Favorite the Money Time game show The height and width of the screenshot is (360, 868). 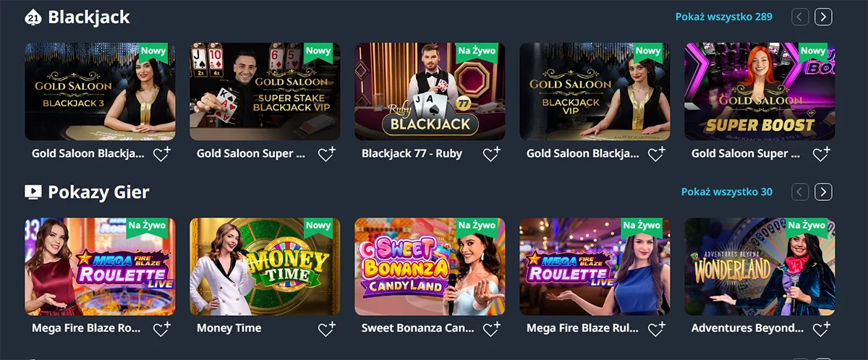[x=326, y=329]
